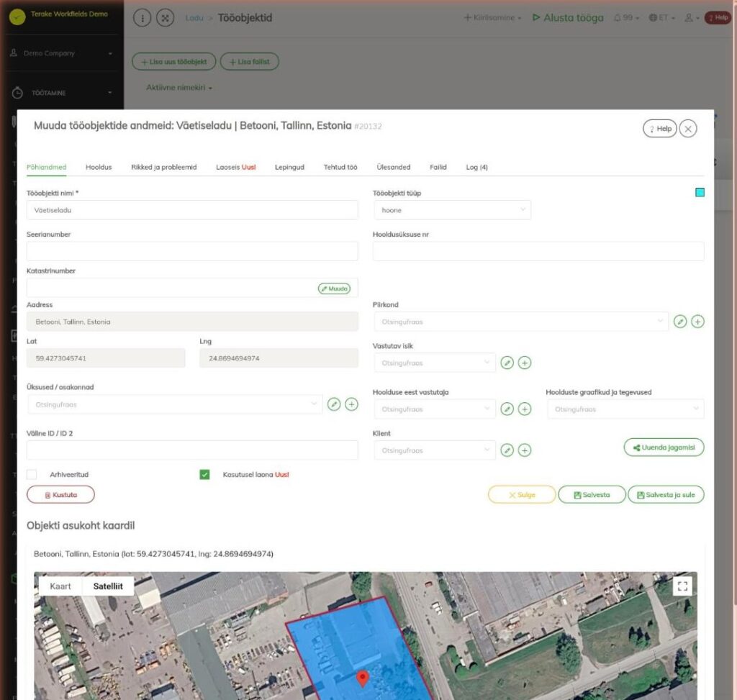Image resolution: width=737 pixels, height=700 pixels.
Task: Add a new Klient using the plus icon
Action: click(525, 450)
